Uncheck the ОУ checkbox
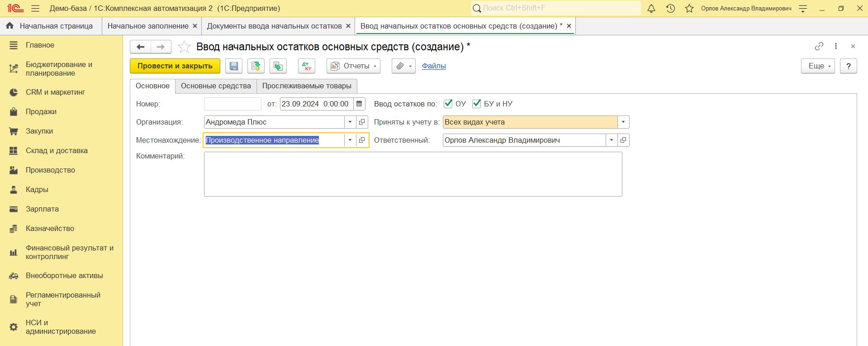868x346 pixels. tap(448, 104)
